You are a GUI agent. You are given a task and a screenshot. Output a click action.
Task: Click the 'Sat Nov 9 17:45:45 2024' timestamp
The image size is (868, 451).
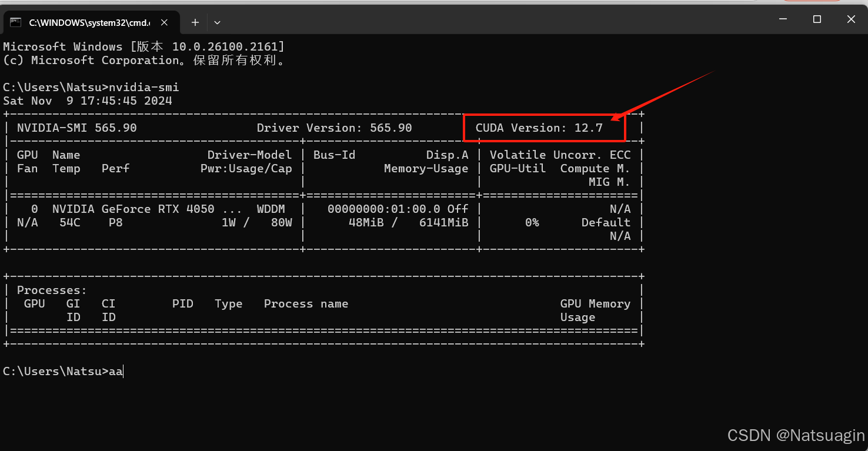coord(88,101)
